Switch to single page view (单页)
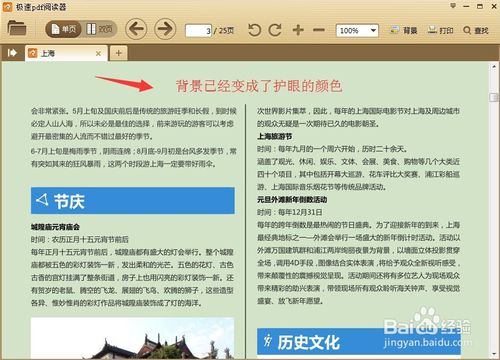 tap(63, 29)
